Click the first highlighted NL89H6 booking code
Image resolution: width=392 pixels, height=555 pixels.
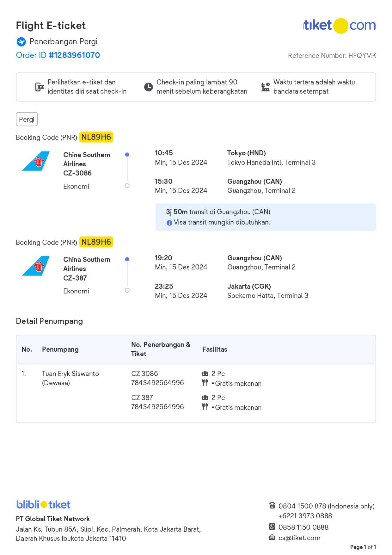(x=96, y=137)
